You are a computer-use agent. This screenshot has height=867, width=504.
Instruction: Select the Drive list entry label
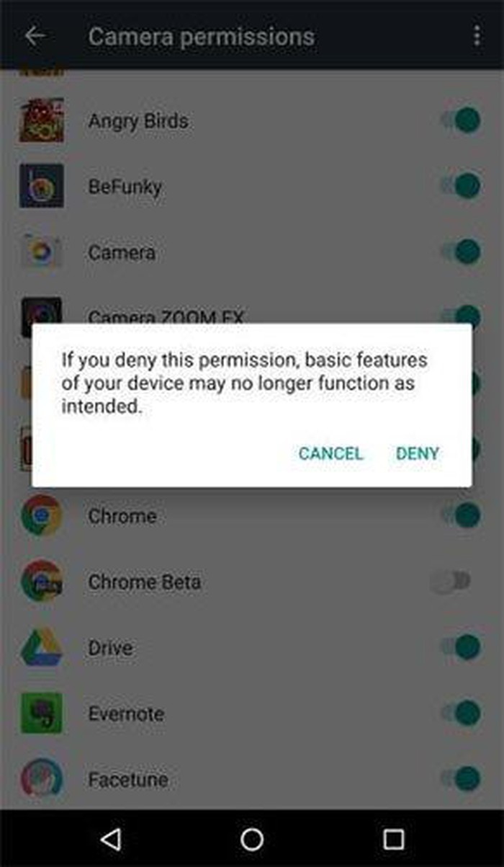click(110, 647)
